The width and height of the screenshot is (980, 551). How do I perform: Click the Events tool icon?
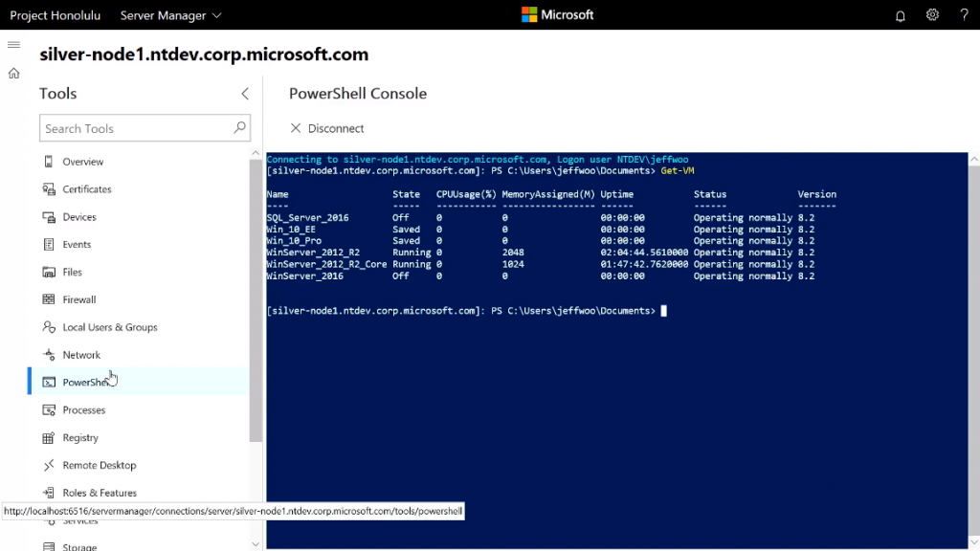click(49, 244)
